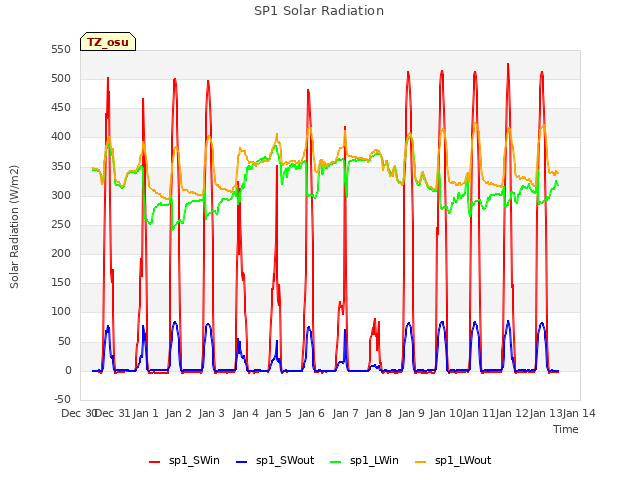Viewport: 640px width, 480px height.
Task: Click the Jan 3 x-axis date label
Action: [211, 413]
